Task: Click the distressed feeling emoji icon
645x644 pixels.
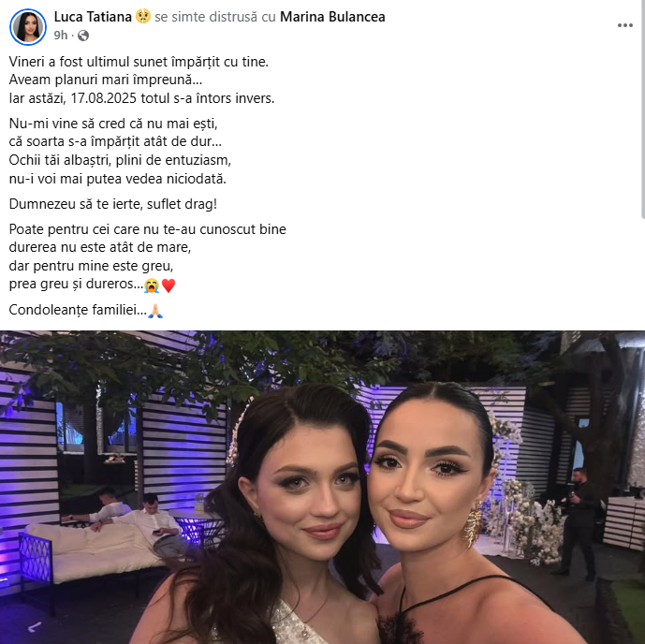Action: click(x=142, y=17)
